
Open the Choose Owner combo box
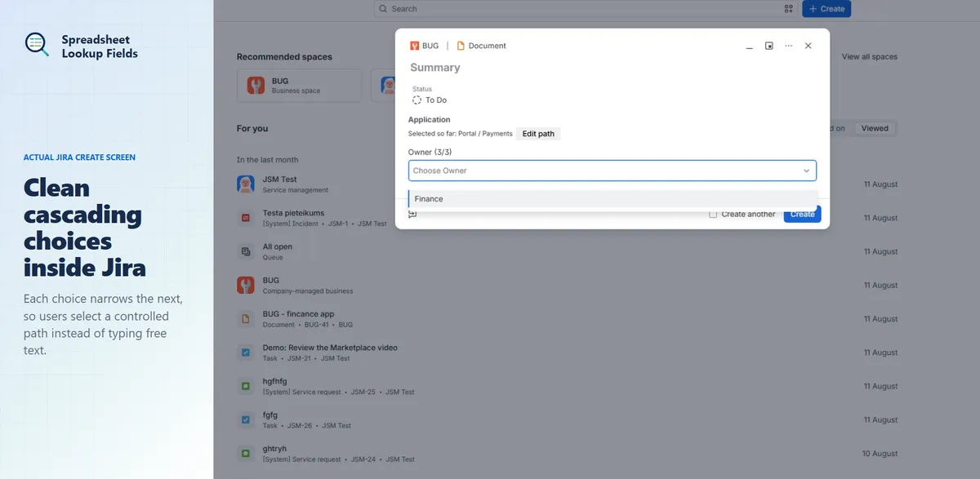[612, 171]
